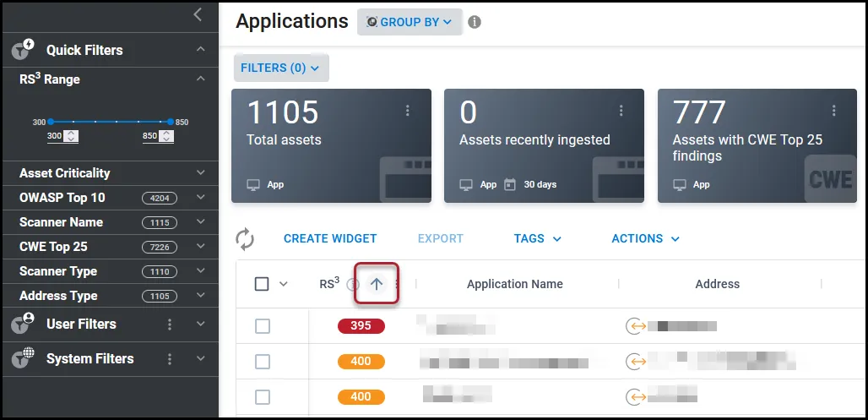
Task: Check the box for the last 400 score row
Action: point(263,397)
